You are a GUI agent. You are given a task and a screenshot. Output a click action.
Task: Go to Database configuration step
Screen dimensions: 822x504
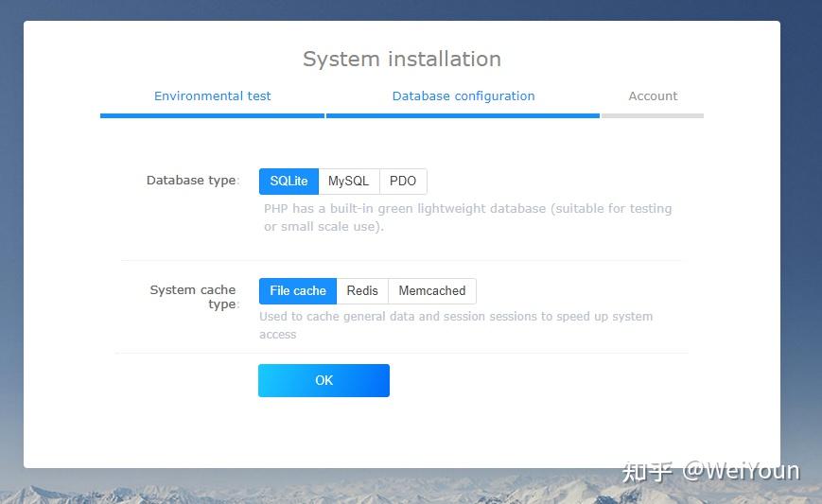463,96
